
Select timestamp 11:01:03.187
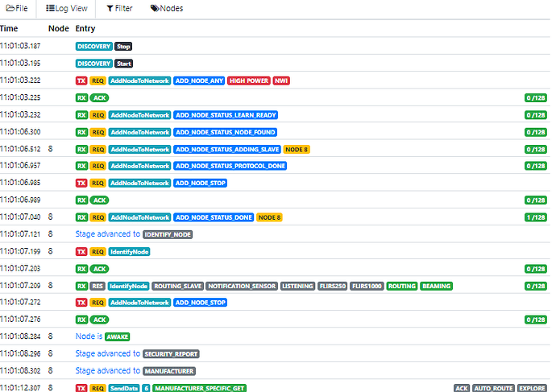[x=20, y=46]
